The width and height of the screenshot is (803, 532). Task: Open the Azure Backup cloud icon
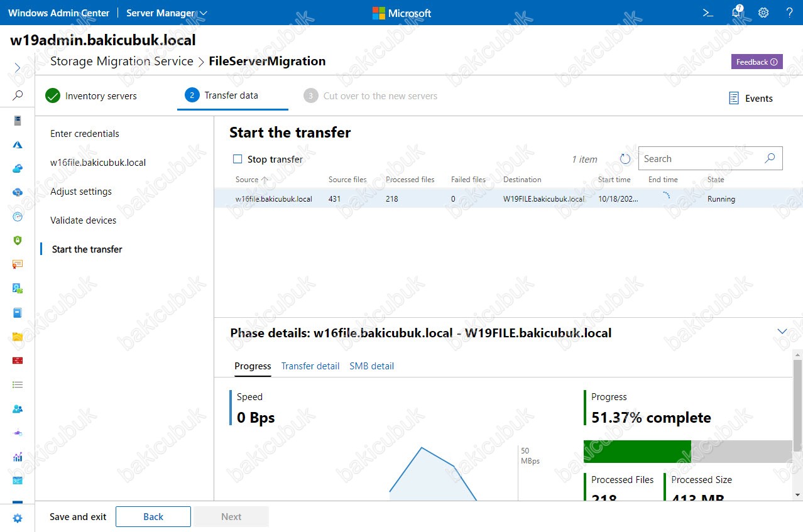[x=18, y=168]
